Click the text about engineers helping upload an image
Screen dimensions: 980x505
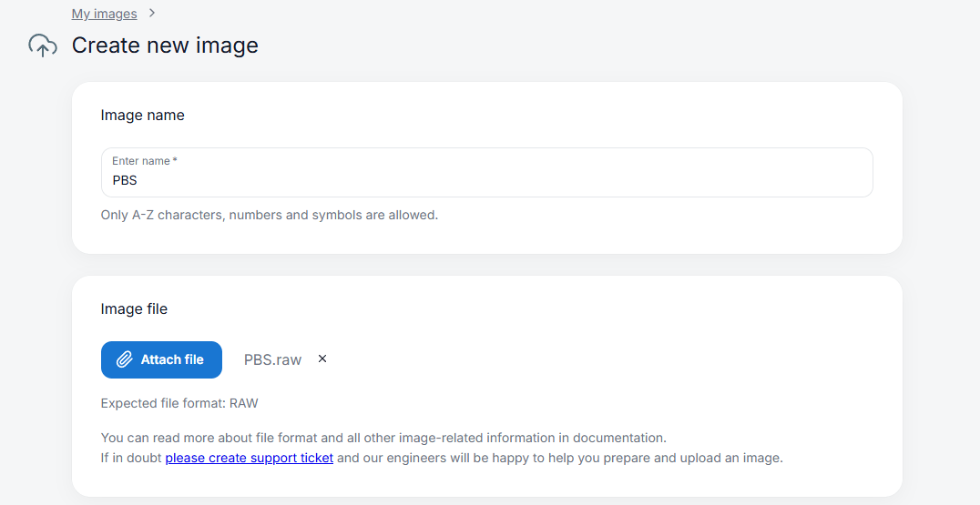[x=559, y=458]
